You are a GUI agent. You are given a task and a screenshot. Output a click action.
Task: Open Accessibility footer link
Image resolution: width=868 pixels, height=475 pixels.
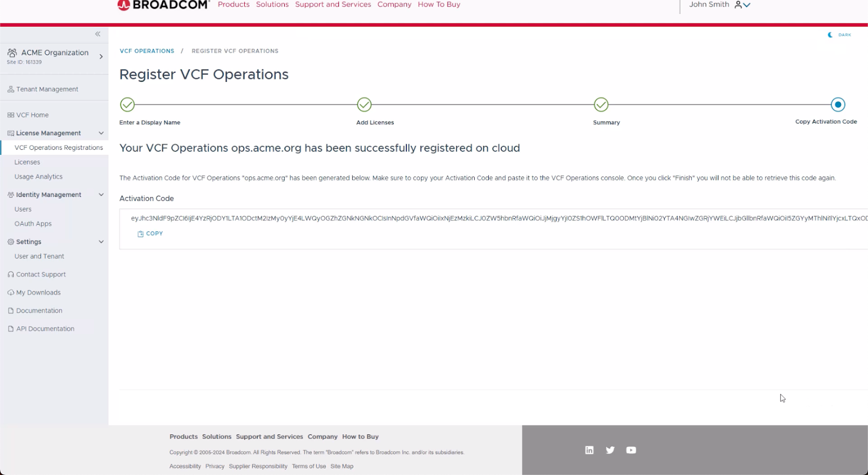point(185,466)
